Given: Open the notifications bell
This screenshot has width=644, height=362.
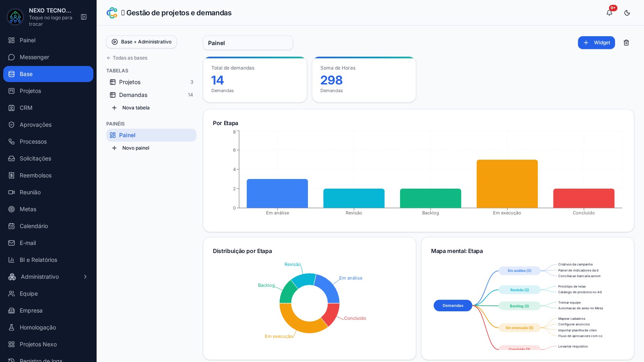Looking at the screenshot, I should (609, 13).
